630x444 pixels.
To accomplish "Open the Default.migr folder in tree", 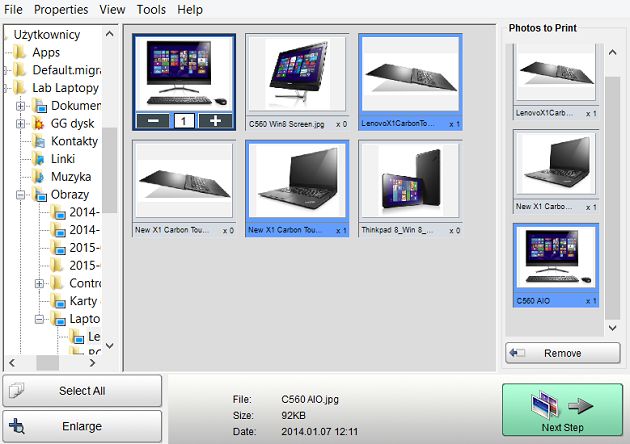I will coord(67,70).
